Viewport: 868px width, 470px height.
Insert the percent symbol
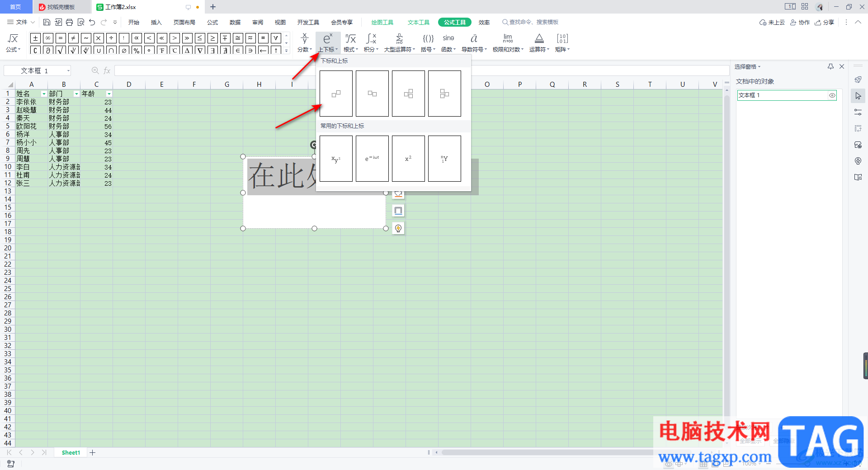coord(137,50)
